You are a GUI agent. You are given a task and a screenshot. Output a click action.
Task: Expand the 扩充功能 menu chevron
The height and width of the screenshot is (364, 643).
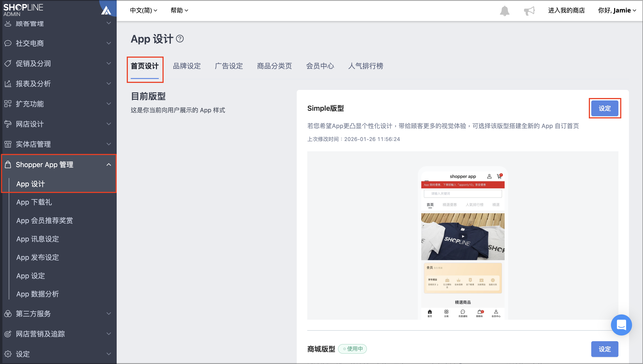tap(109, 104)
